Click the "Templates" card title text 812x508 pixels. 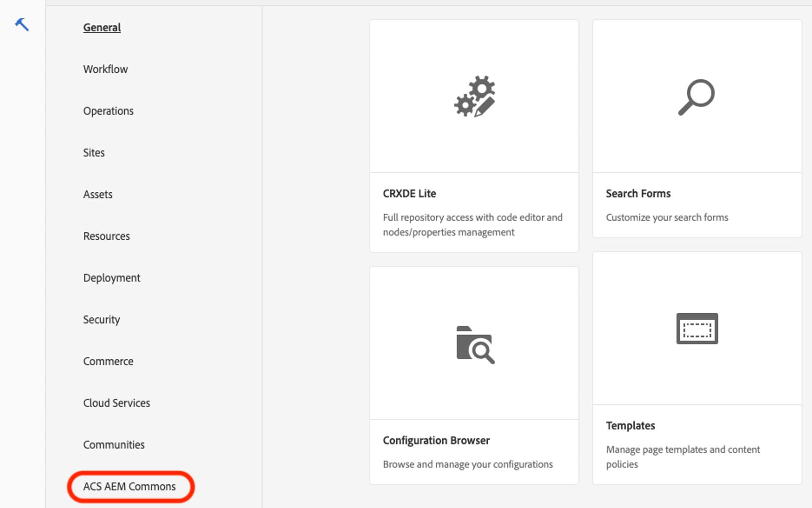point(630,426)
